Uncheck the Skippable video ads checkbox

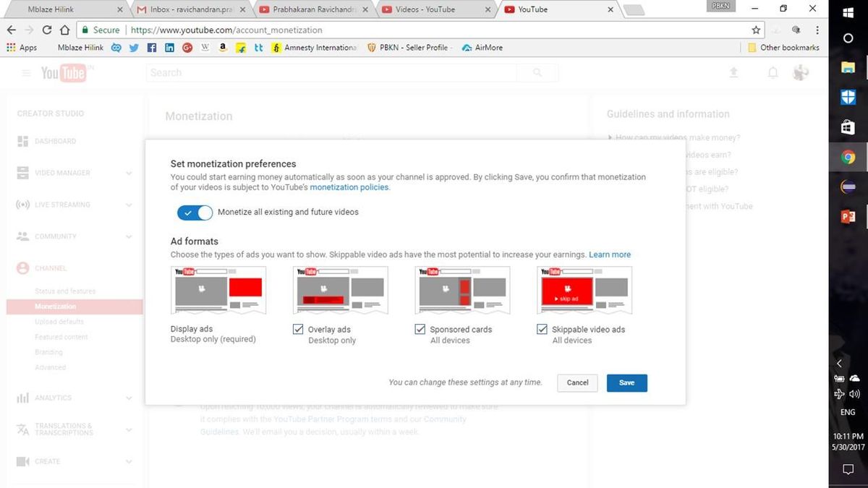coord(542,329)
